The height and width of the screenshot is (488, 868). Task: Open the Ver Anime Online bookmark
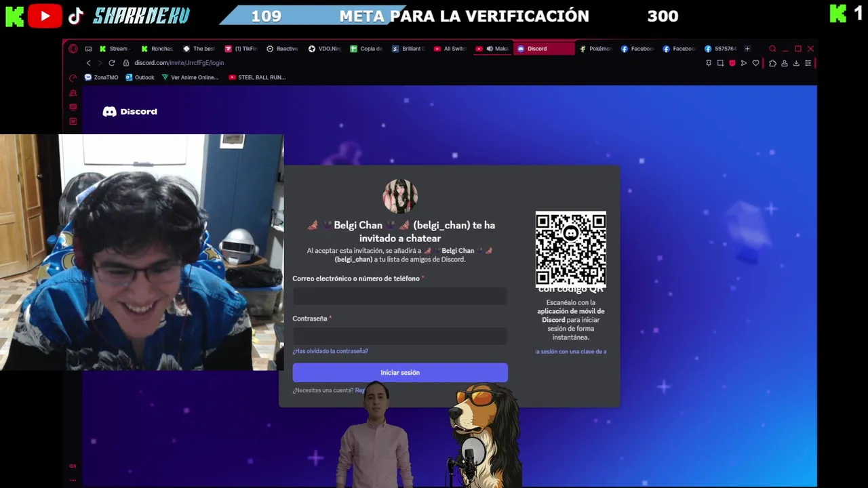point(190,77)
